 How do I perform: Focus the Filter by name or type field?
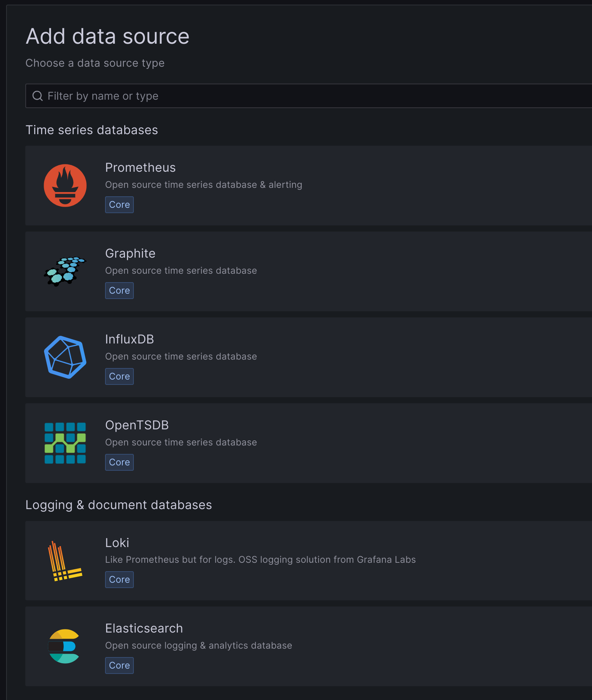click(x=307, y=96)
